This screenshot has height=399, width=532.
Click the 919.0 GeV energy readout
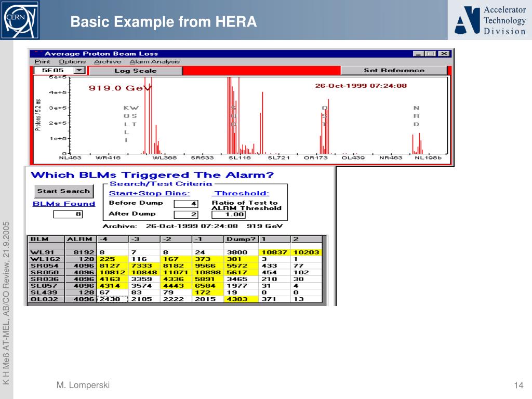[x=121, y=88]
